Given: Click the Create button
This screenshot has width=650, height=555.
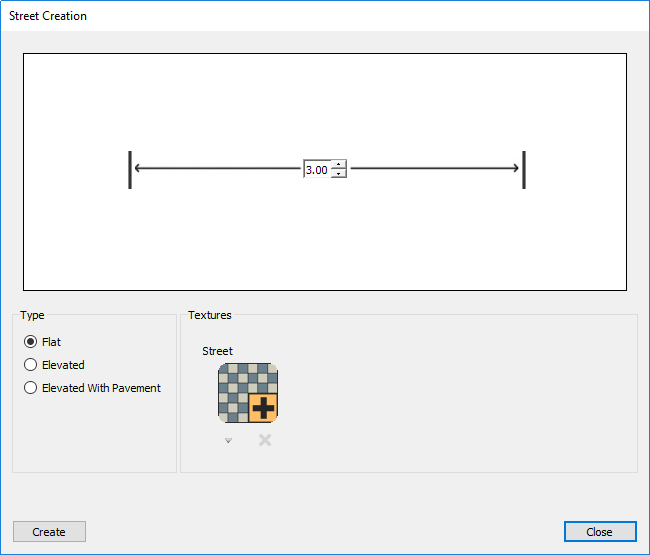Looking at the screenshot, I should click(49, 531).
